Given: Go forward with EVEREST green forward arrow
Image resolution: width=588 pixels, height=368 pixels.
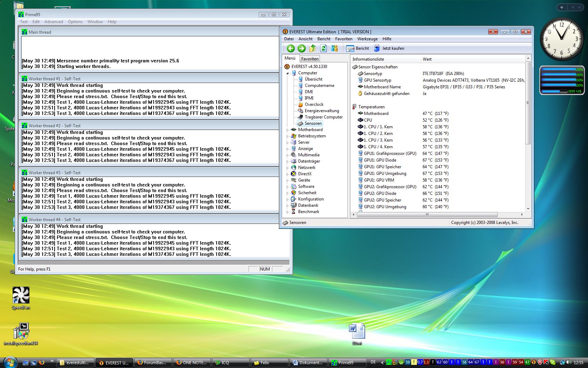Looking at the screenshot, I should 301,48.
